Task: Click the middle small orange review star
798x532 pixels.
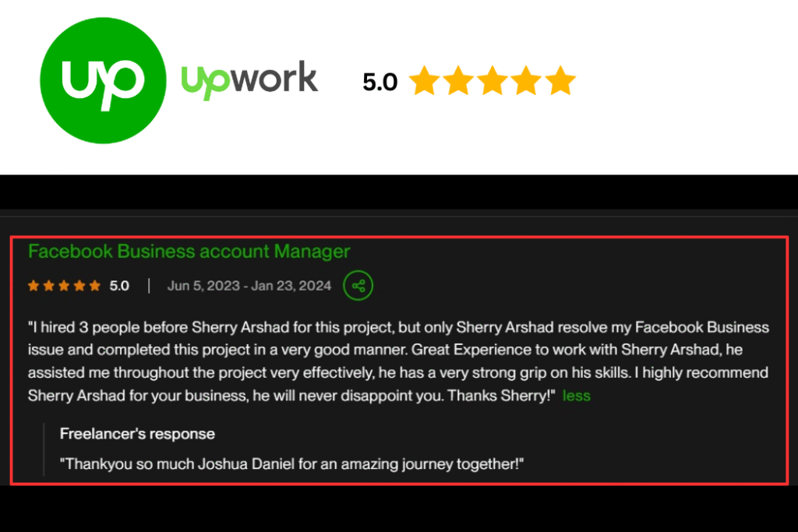Action: tap(64, 286)
